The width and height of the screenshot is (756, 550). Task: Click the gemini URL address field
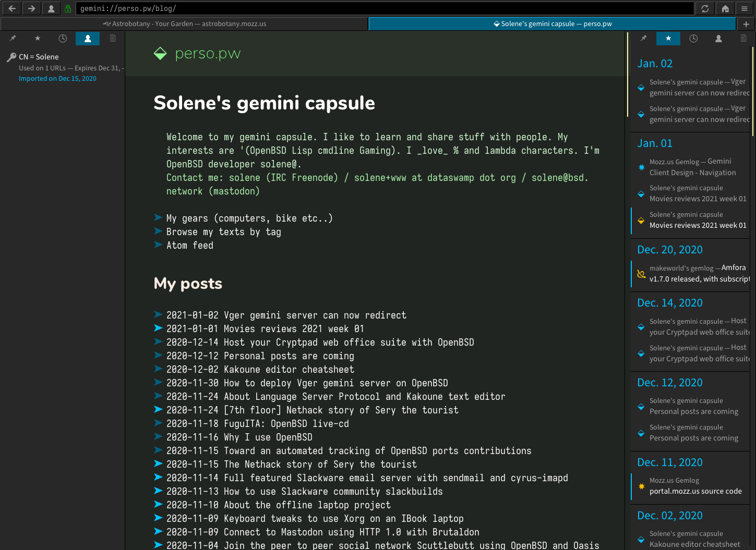(385, 8)
